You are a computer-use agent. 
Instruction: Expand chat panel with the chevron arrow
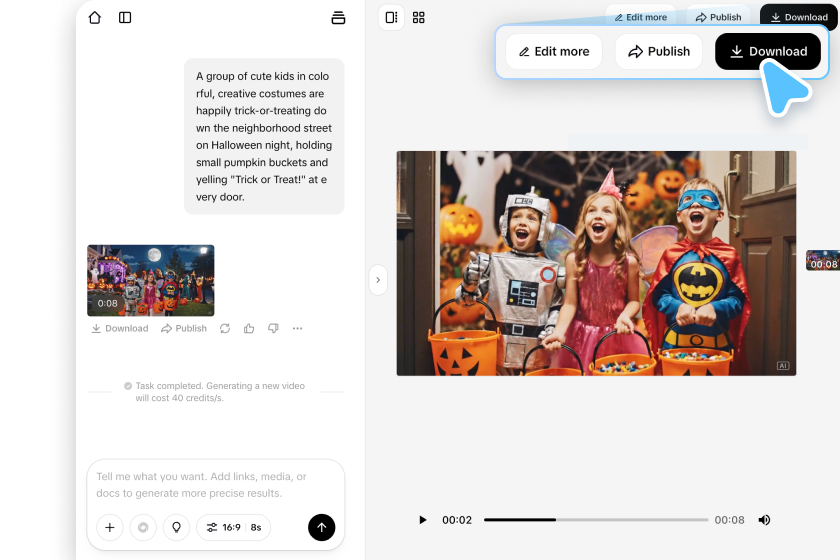378,280
